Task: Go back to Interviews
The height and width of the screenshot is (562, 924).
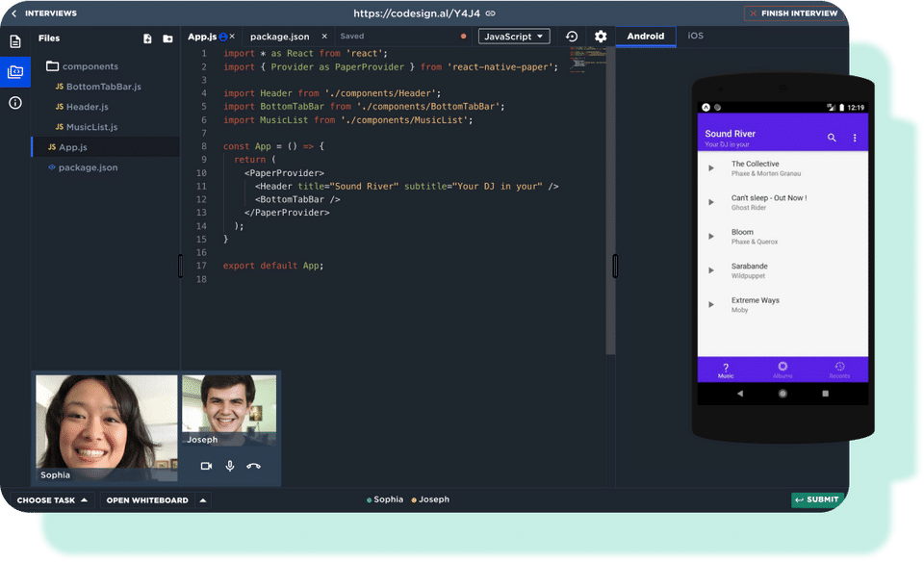Action: (45, 13)
